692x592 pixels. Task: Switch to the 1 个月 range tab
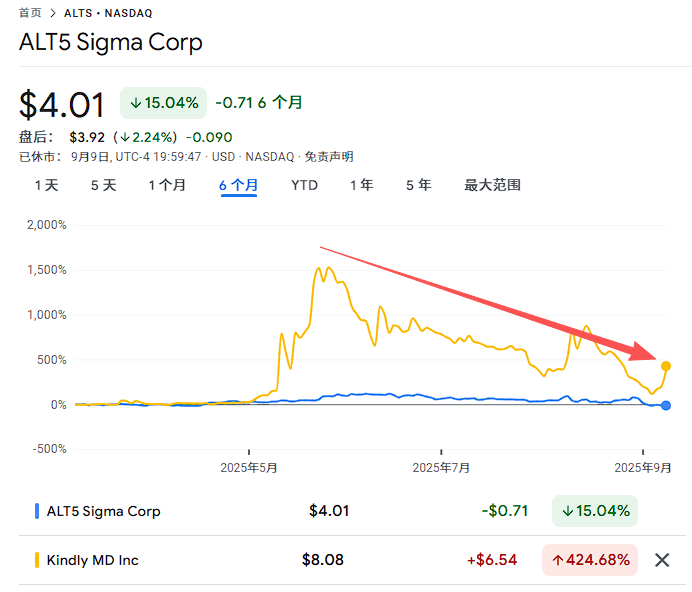pyautogui.click(x=167, y=185)
